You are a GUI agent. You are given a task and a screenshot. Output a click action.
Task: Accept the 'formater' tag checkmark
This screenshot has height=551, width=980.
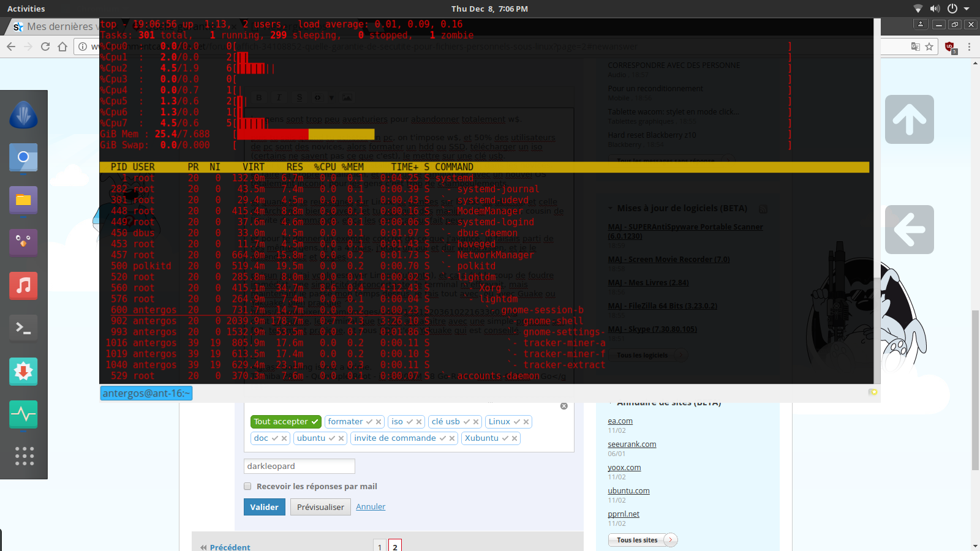click(369, 422)
